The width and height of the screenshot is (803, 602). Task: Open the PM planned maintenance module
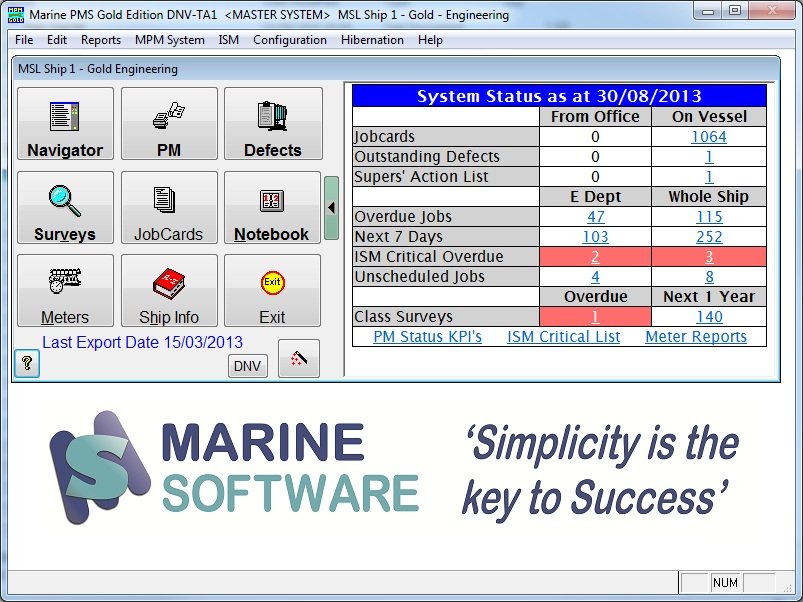point(169,123)
